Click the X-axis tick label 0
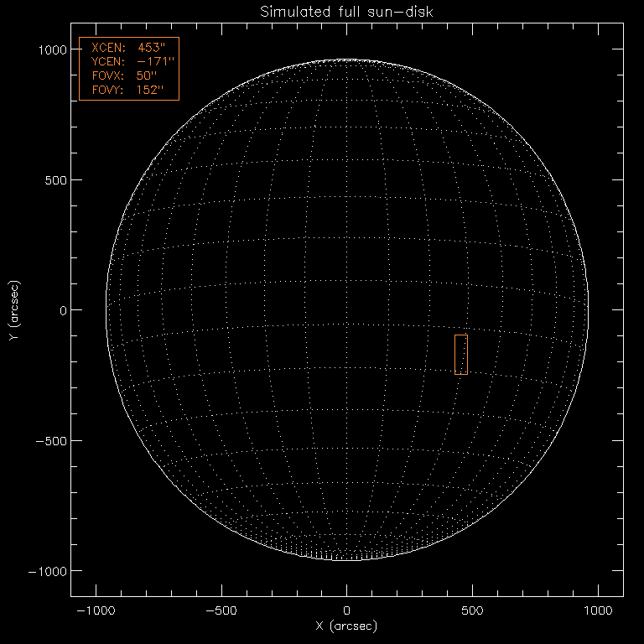 (x=347, y=610)
